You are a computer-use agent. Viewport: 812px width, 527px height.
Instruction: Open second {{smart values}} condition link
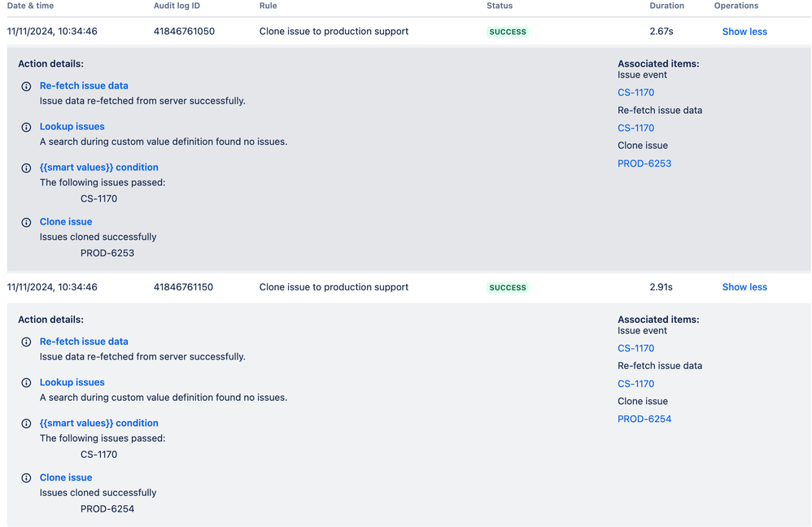(x=99, y=424)
